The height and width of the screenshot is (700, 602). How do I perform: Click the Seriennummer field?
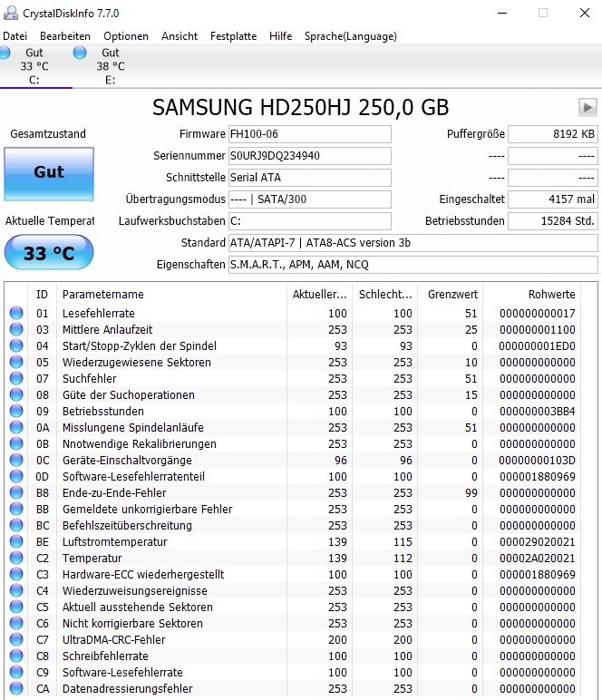(310, 156)
